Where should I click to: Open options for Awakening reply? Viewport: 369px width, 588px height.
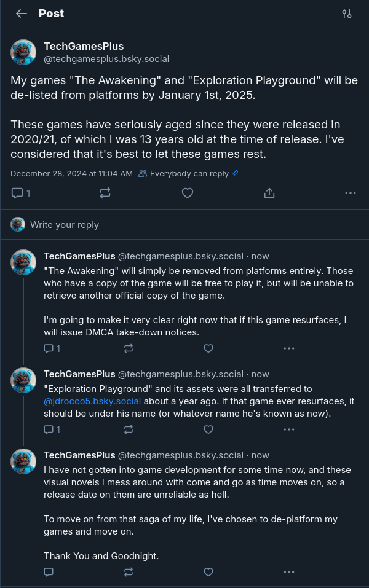[289, 348]
